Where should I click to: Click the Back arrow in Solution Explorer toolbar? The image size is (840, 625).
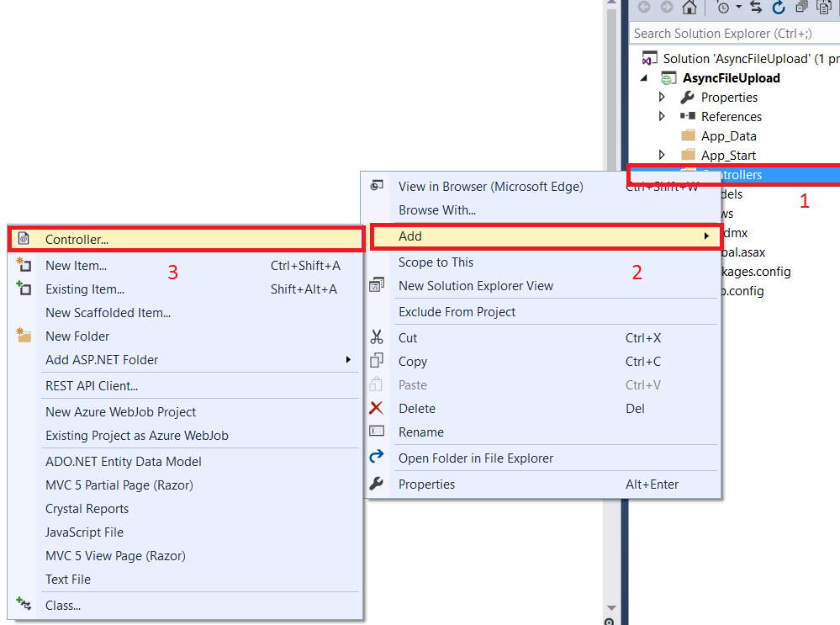(x=644, y=7)
